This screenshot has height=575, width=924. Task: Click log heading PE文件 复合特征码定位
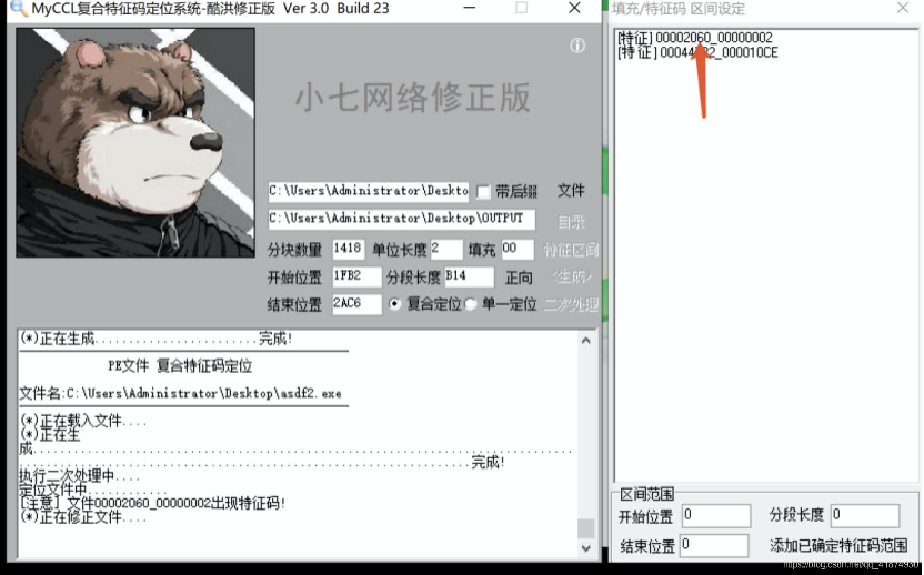(180, 366)
